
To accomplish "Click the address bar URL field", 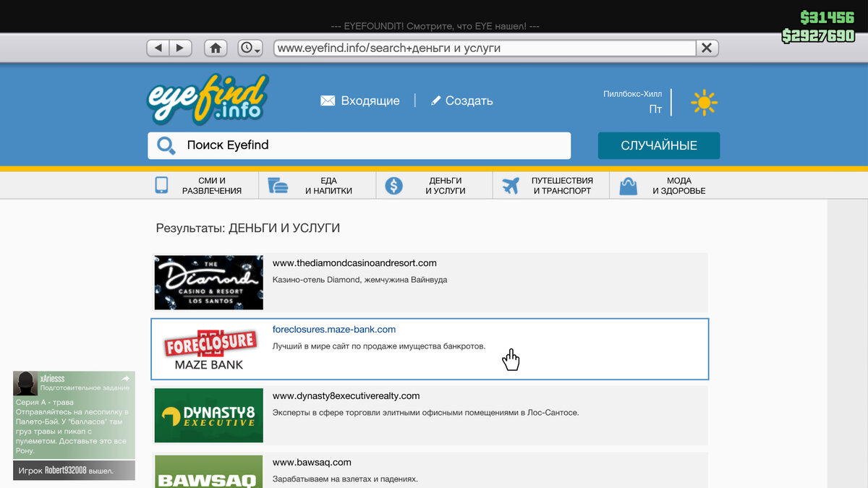I will 485,48.
